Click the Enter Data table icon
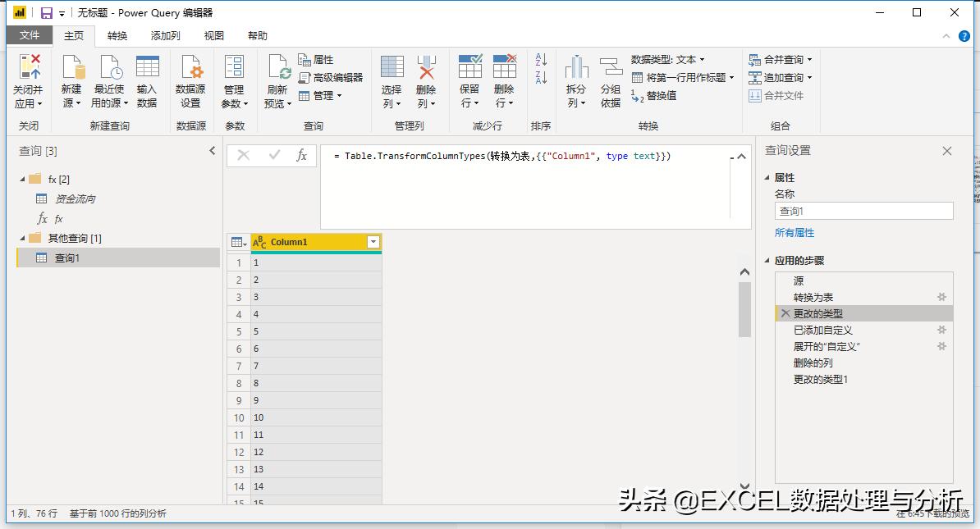980x529 pixels. click(x=148, y=66)
